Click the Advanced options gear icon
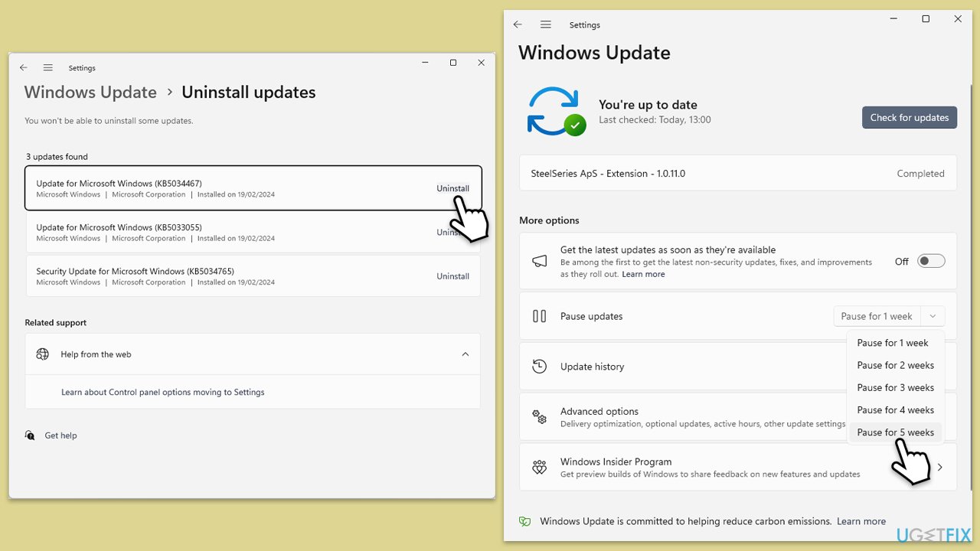The width and height of the screenshot is (980, 551). point(539,417)
